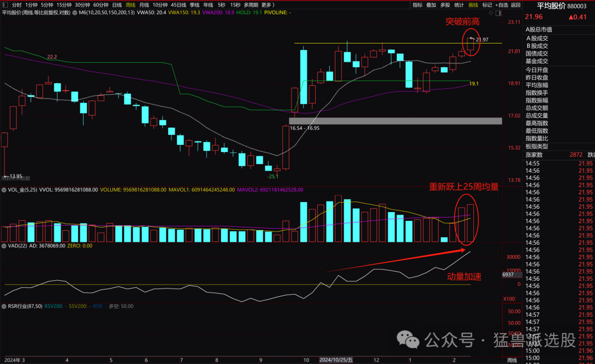Click the 2024/10/25/五 date marker
595x364 pixels.
click(x=336, y=360)
